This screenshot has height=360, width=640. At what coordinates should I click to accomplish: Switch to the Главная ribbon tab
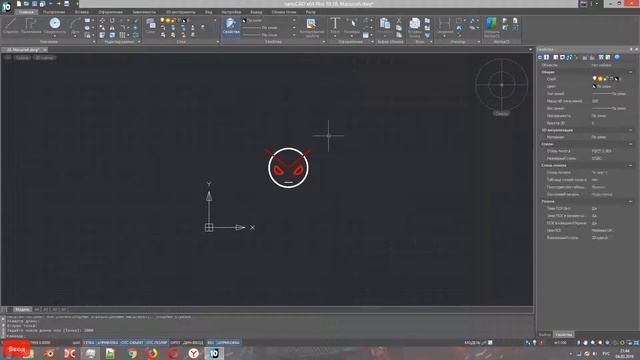tap(26, 12)
